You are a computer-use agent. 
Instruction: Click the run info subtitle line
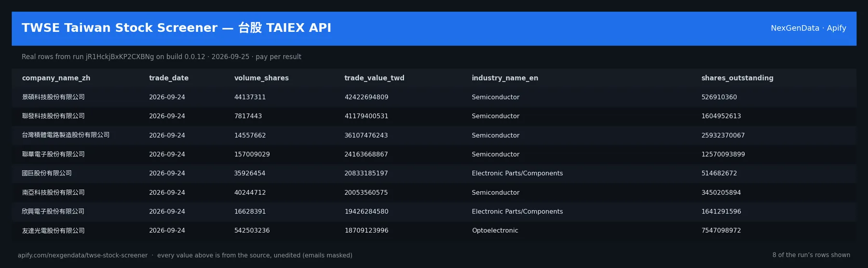162,57
